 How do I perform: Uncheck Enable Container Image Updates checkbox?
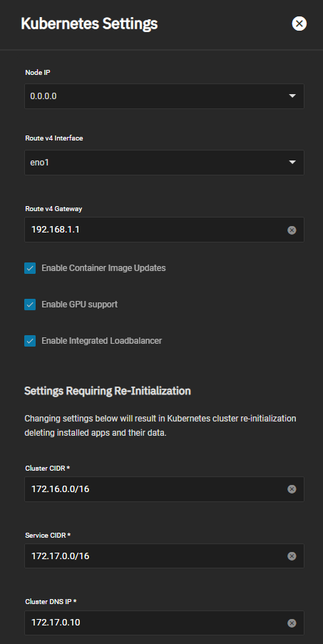[30, 269]
